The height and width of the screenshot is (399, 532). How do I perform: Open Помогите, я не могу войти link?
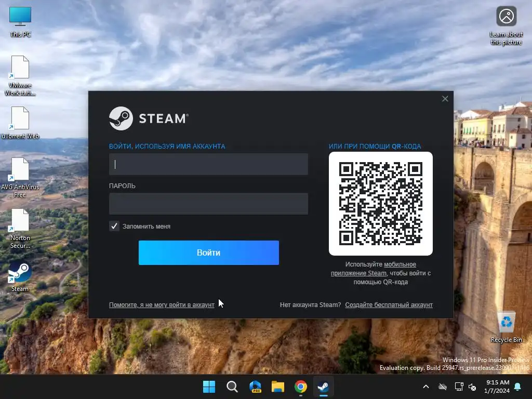click(162, 304)
